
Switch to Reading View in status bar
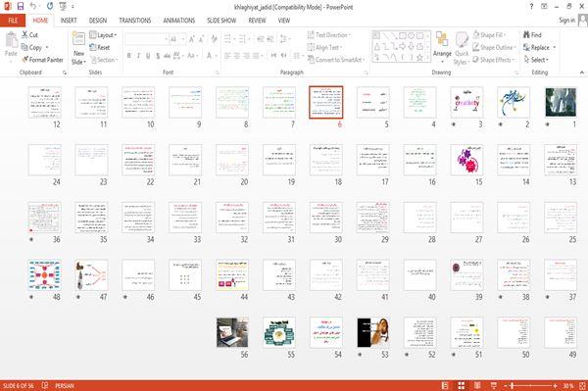pos(477,385)
